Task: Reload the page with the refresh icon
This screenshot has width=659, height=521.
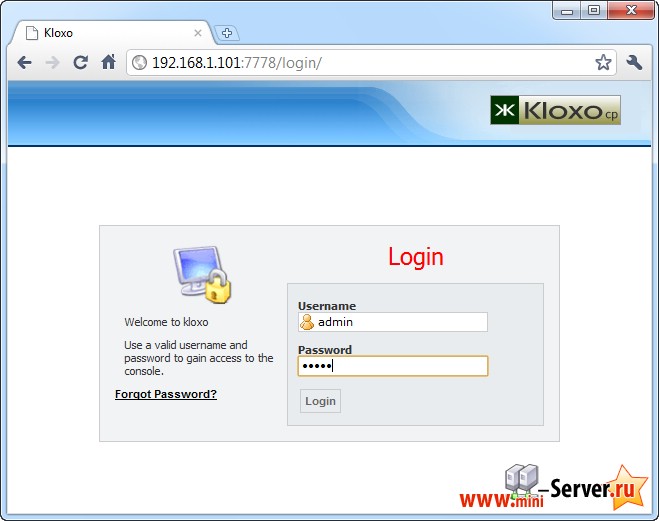Action: coord(80,63)
